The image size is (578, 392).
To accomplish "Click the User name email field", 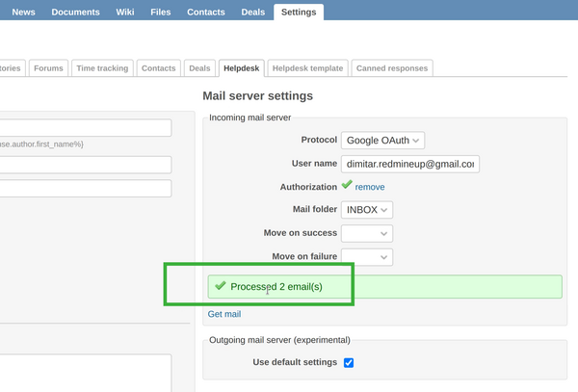I will 410,164.
